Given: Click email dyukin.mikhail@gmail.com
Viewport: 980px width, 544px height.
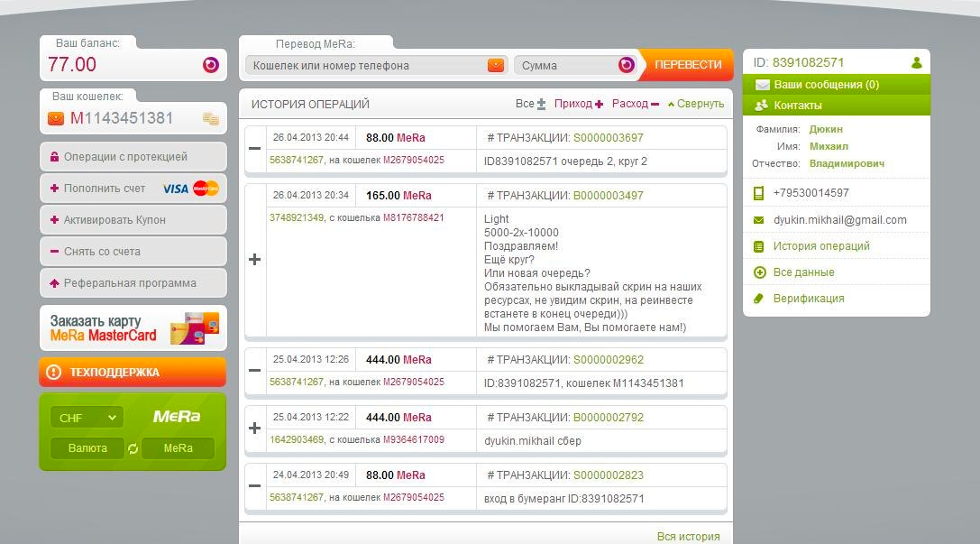Looking at the screenshot, I should point(840,220).
